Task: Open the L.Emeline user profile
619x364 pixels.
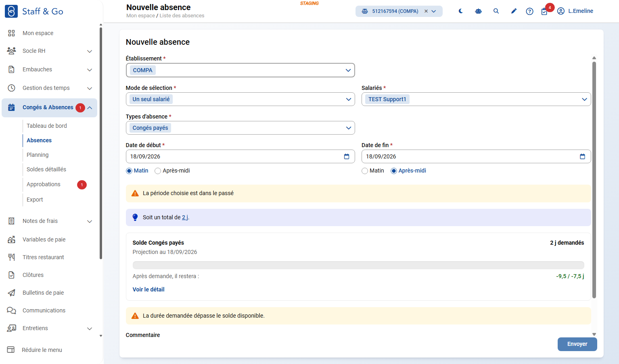Action: (x=575, y=11)
